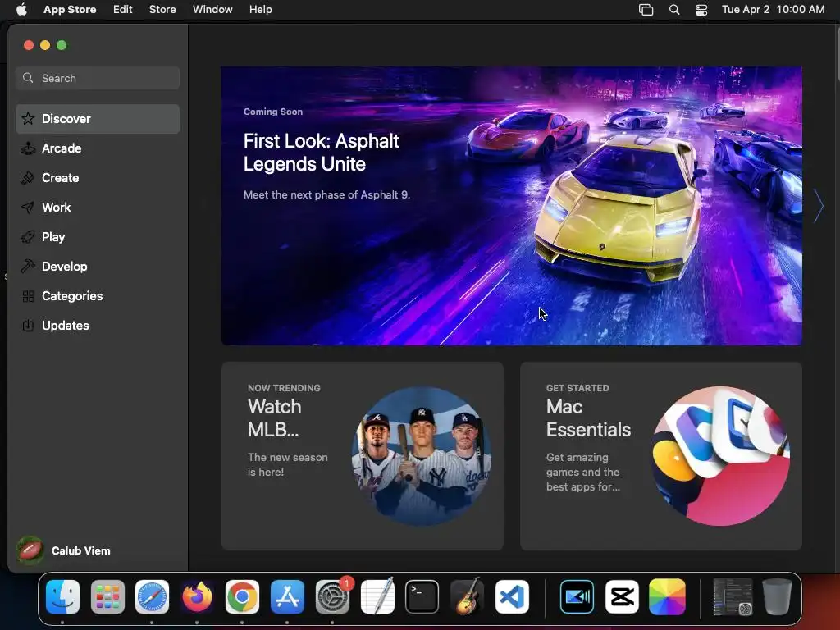Click the date and time in menu bar

click(x=773, y=10)
